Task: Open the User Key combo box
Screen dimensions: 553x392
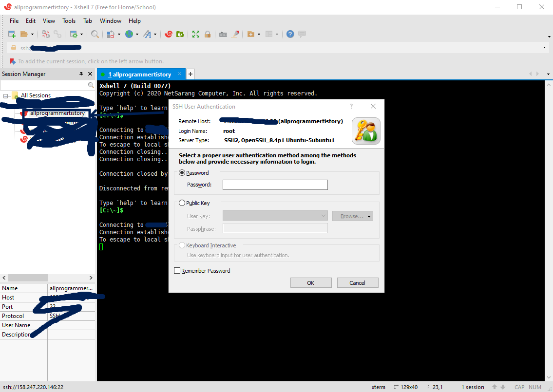Action: [275, 216]
